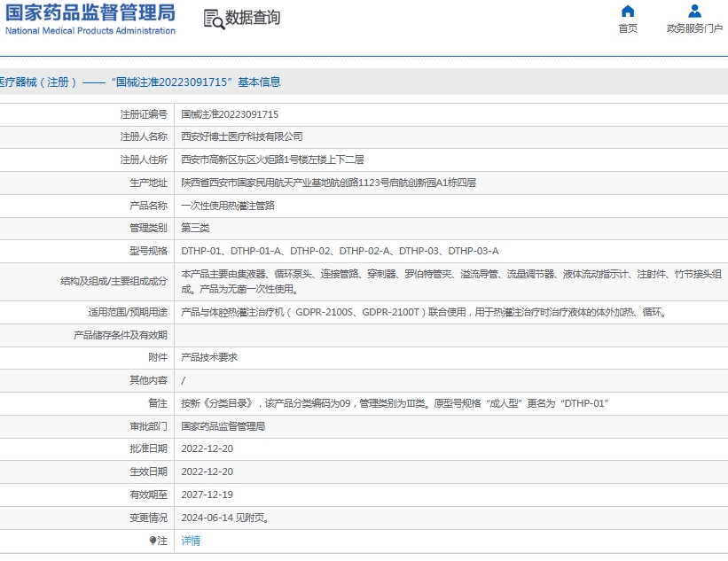This screenshot has height=561, width=728.
Task: Select the 批准日期 value 2022-12-20
Action: tap(207, 448)
